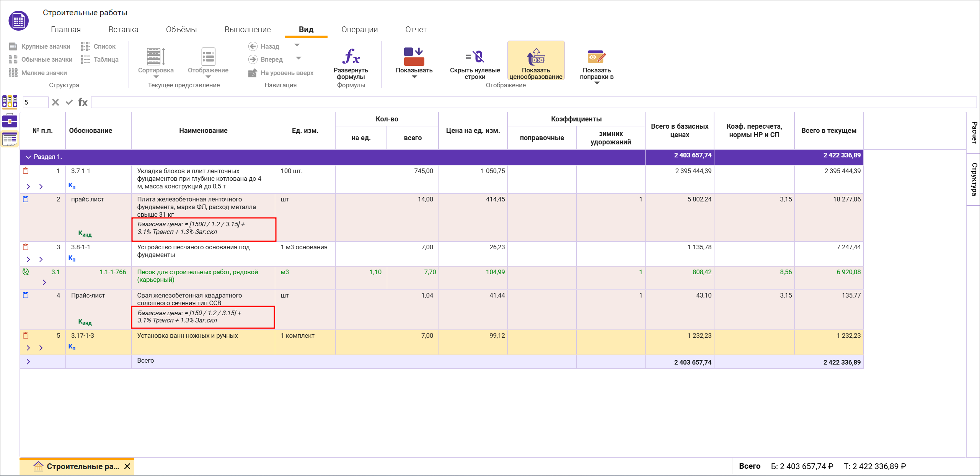The image size is (980, 476).
Task: Click the Назад navigation arrow
Action: pos(253,46)
